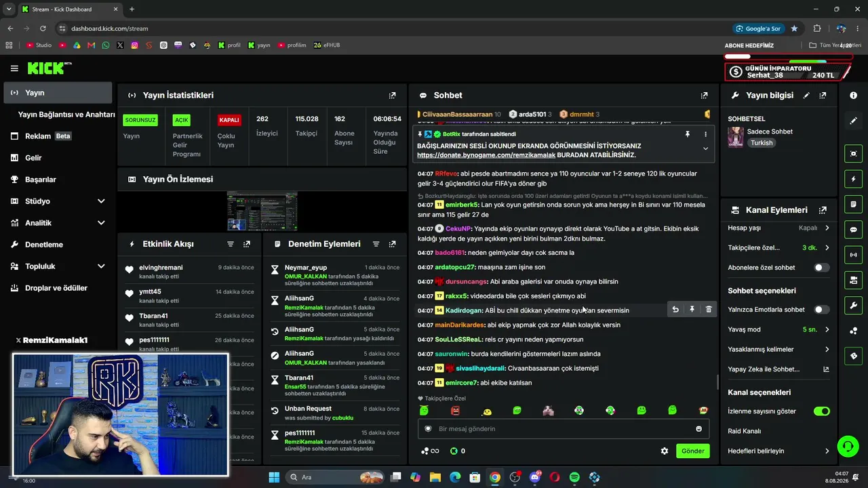Open Windows Start menu
This screenshot has height=488, width=868.
[274, 477]
